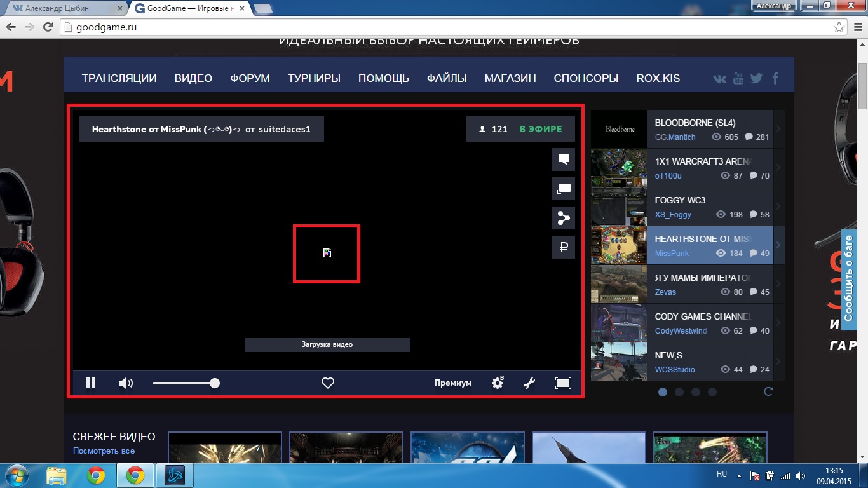
Task: Refresh the stream list icon
Action: coord(768,391)
